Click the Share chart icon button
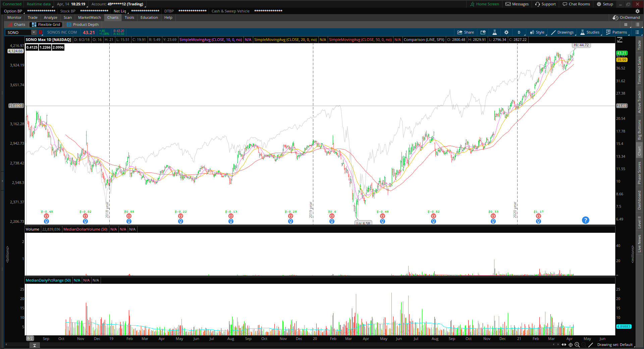 466,32
